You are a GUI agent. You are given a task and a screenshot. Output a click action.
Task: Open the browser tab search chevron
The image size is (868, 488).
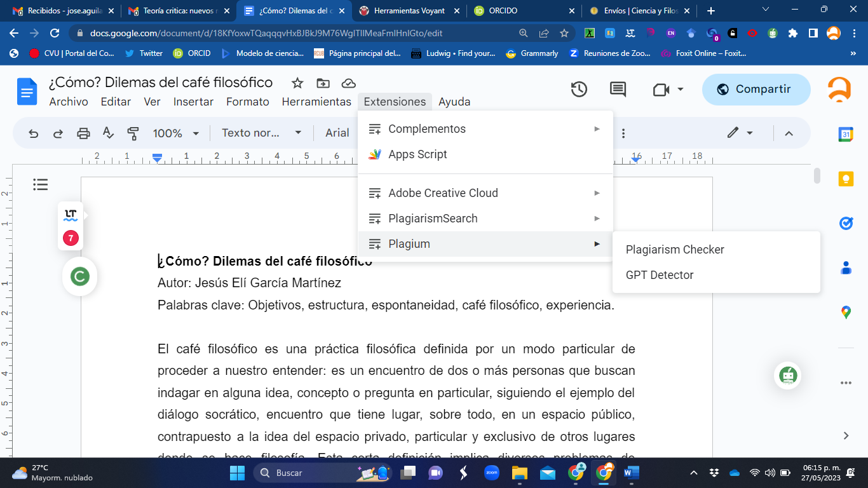(766, 10)
